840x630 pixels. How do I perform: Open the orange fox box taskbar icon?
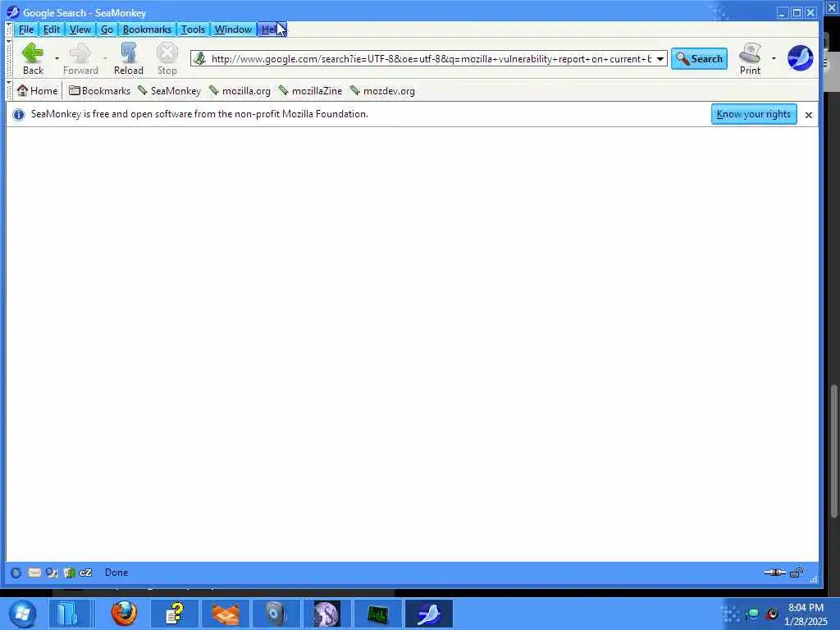pyautogui.click(x=226, y=614)
